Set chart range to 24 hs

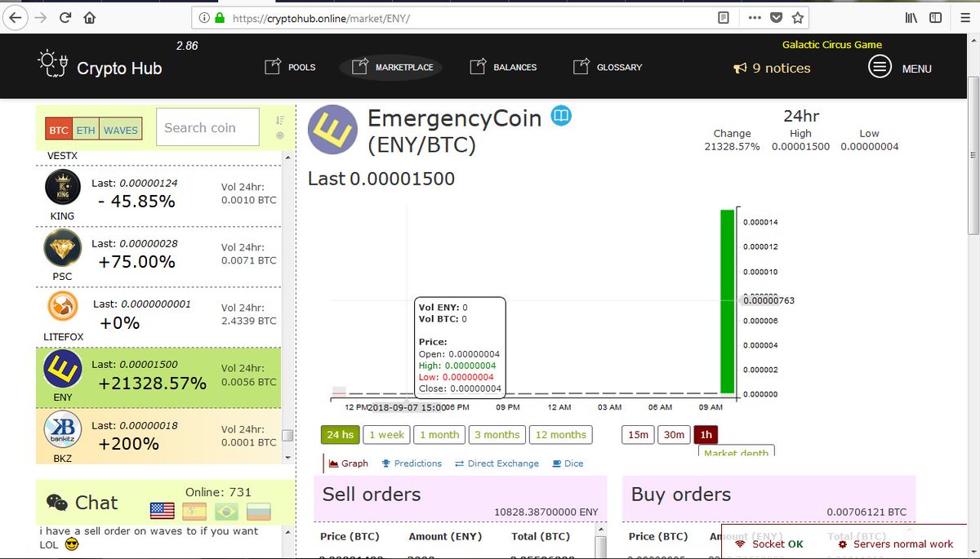click(340, 435)
